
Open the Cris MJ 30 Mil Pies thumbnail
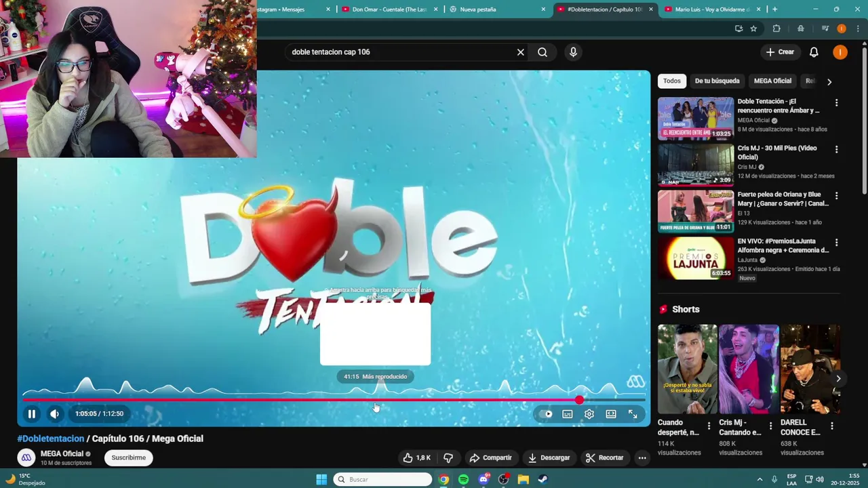[696, 165]
